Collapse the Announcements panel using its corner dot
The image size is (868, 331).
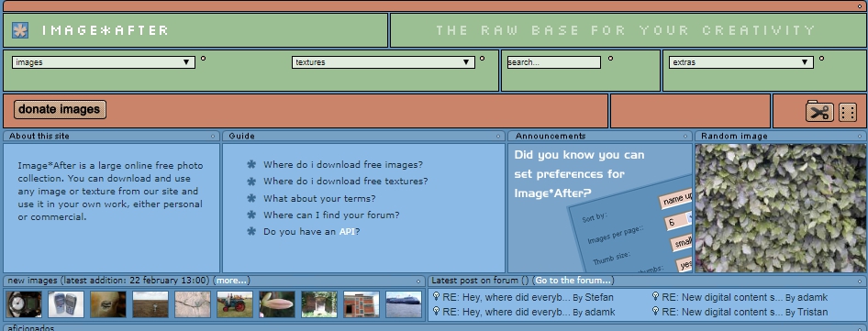pos(686,137)
